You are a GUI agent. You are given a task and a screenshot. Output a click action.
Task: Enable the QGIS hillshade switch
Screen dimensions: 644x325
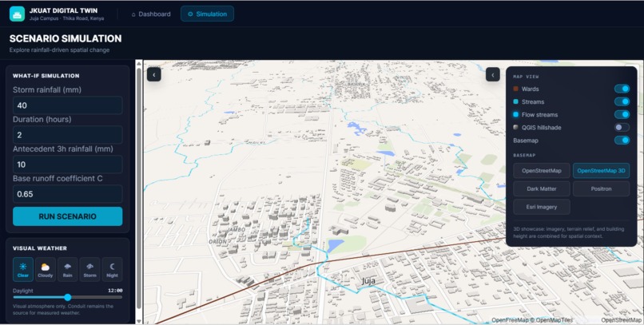click(x=622, y=127)
